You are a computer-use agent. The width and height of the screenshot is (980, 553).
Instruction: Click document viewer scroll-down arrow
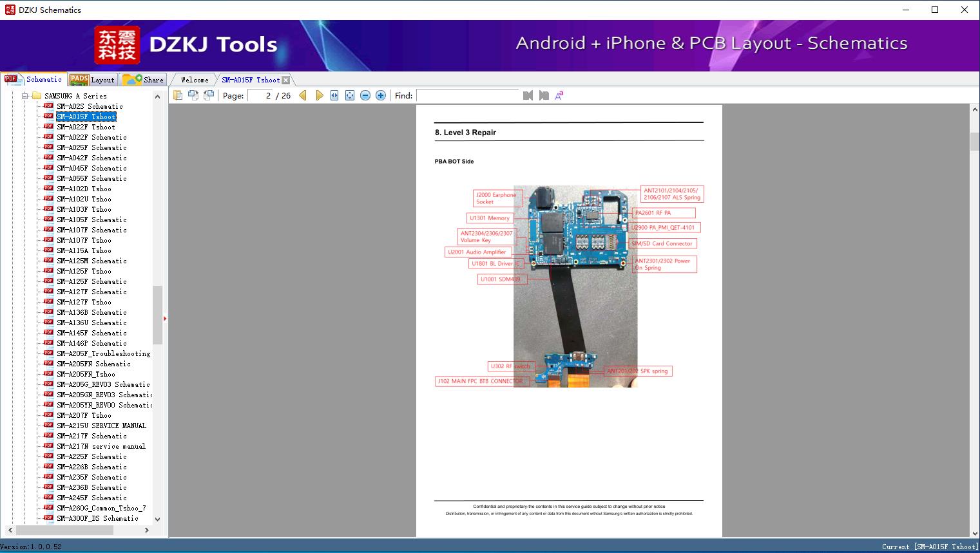point(974,532)
